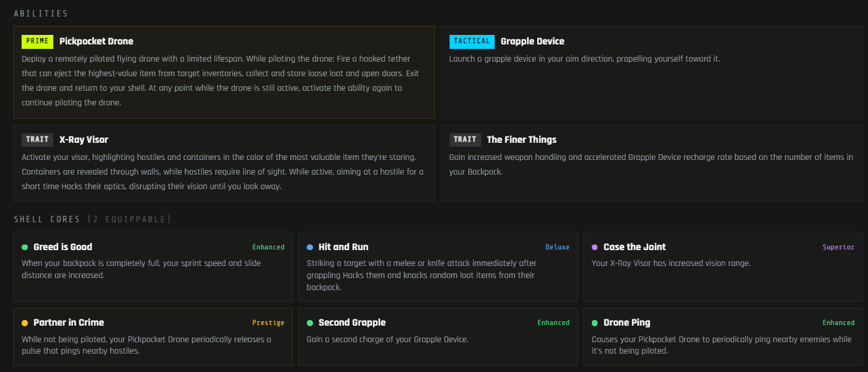Select the X-Ray Visor trait title
Screen dimensions: 868x372
click(84, 140)
